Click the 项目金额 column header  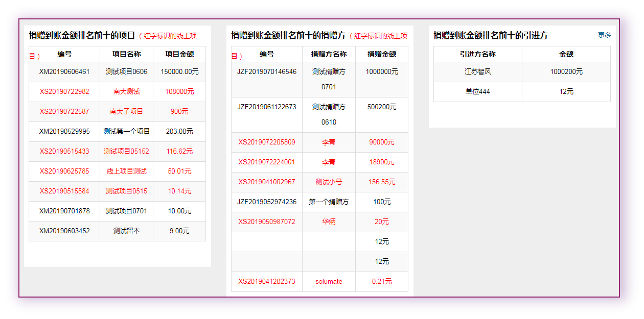coord(180,54)
